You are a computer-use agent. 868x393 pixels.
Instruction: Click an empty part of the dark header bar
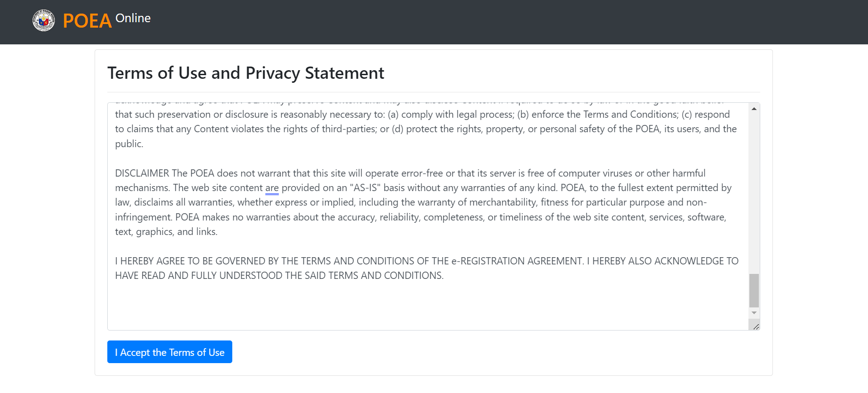pos(498,22)
